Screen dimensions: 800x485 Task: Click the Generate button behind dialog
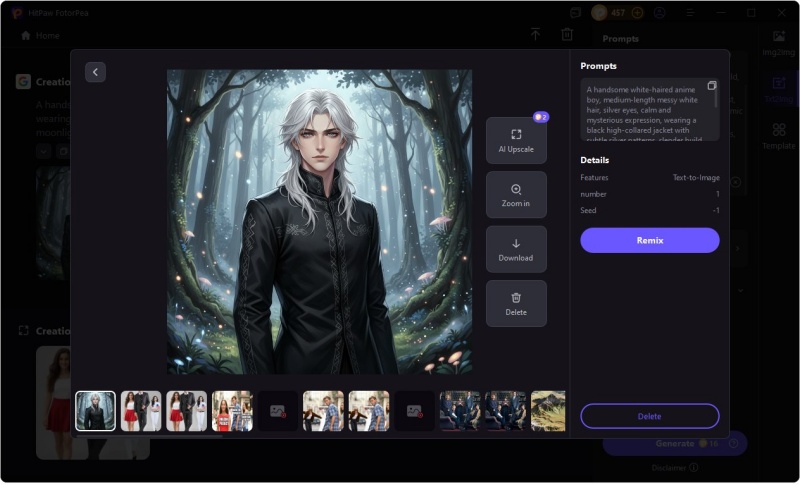point(674,443)
